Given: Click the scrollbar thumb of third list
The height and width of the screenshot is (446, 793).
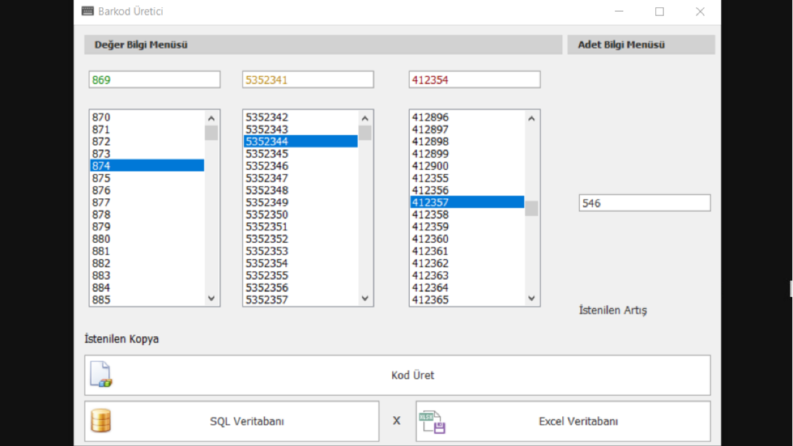Looking at the screenshot, I should coord(531,208).
